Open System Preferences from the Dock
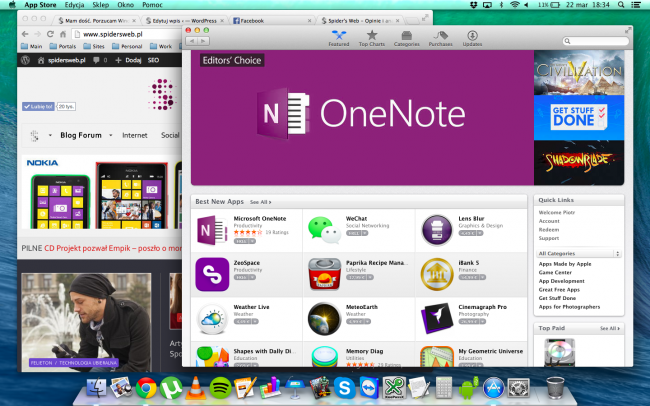The width and height of the screenshot is (650, 406). [x=519, y=388]
